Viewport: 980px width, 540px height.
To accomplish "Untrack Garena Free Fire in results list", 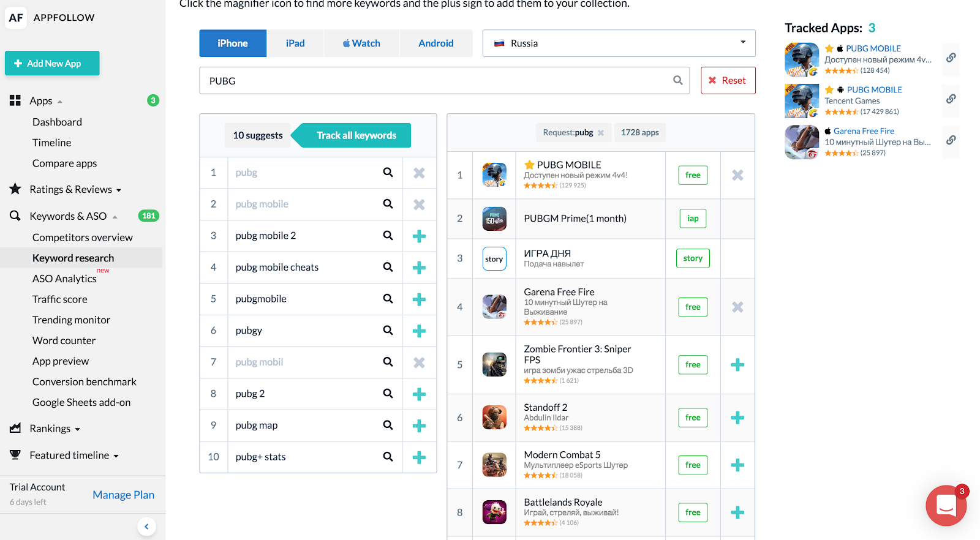I will coord(737,307).
